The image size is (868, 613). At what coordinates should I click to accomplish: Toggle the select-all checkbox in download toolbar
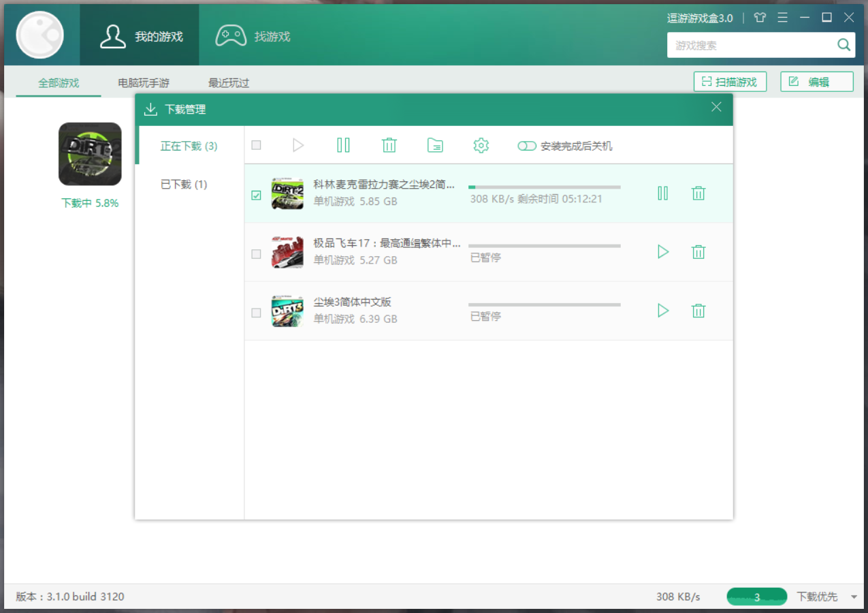click(256, 145)
